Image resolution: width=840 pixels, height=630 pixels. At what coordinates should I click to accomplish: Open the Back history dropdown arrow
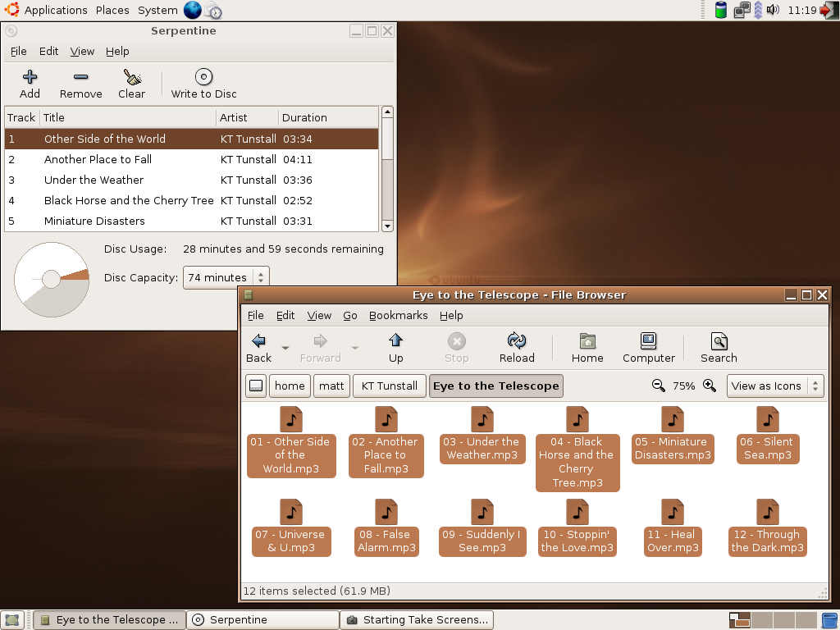285,348
